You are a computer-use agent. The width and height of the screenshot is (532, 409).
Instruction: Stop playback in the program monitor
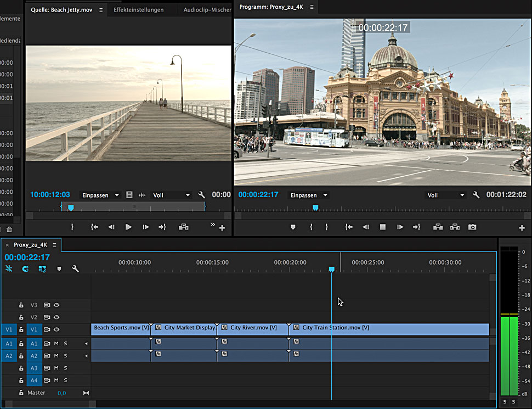click(x=383, y=227)
